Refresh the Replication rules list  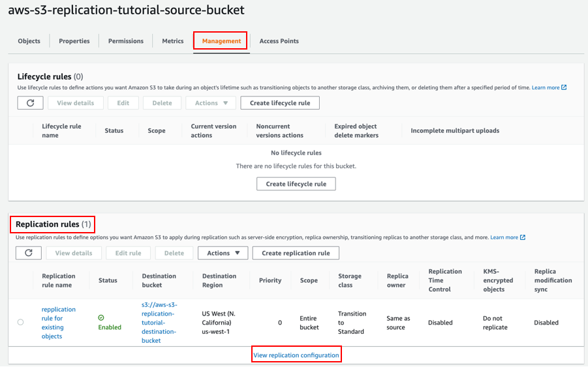pyautogui.click(x=29, y=253)
